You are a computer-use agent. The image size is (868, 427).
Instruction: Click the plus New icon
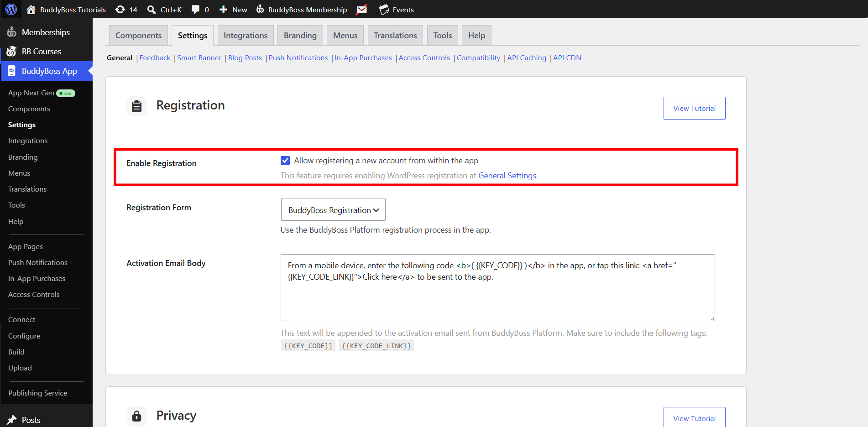pyautogui.click(x=223, y=10)
